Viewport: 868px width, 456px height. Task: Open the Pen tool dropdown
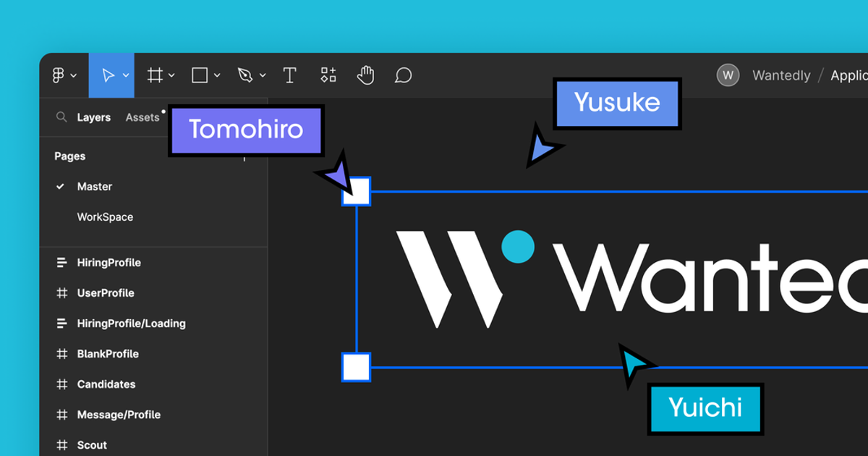pos(263,75)
